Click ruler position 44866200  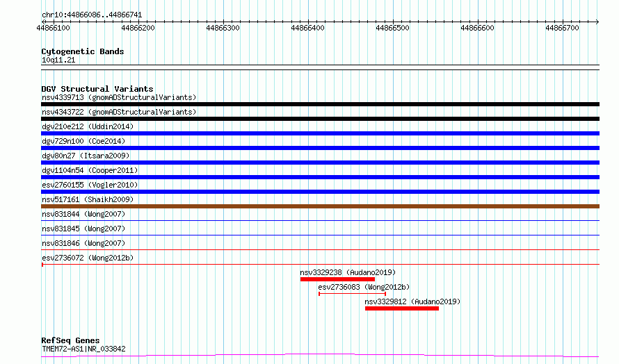[x=138, y=28]
